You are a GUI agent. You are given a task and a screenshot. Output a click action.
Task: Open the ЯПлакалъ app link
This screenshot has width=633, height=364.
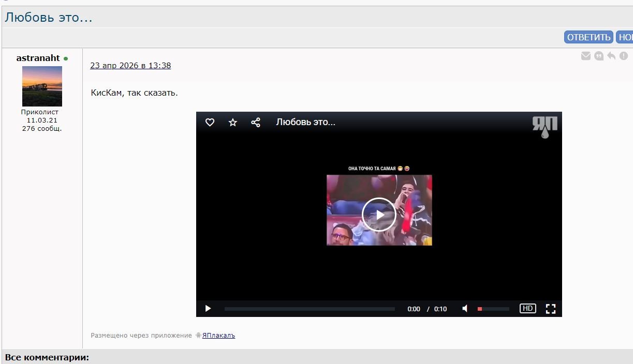[x=218, y=336]
